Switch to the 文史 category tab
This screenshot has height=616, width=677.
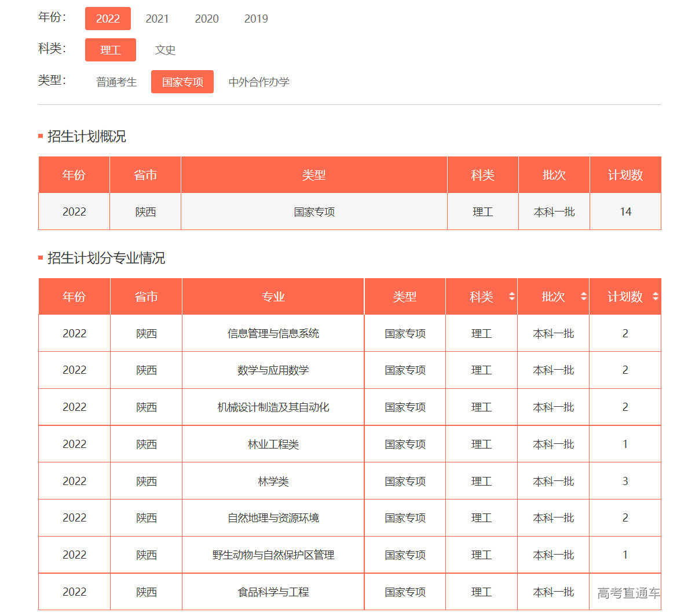165,50
